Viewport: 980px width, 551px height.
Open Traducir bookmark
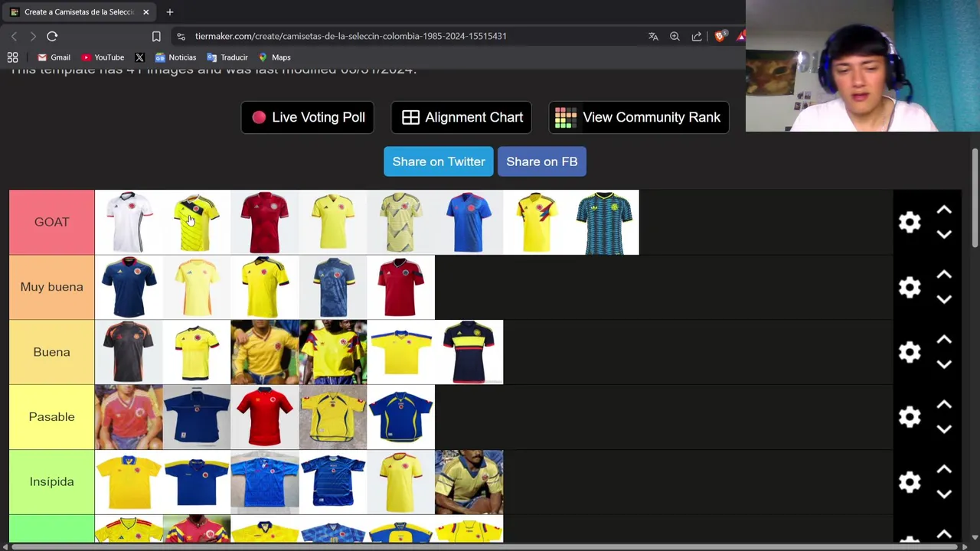[227, 57]
